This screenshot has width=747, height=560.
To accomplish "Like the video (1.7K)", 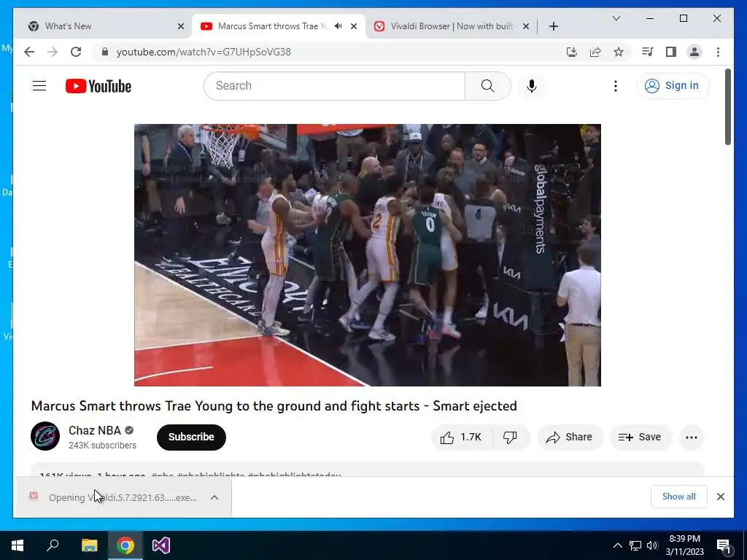I will pyautogui.click(x=461, y=437).
